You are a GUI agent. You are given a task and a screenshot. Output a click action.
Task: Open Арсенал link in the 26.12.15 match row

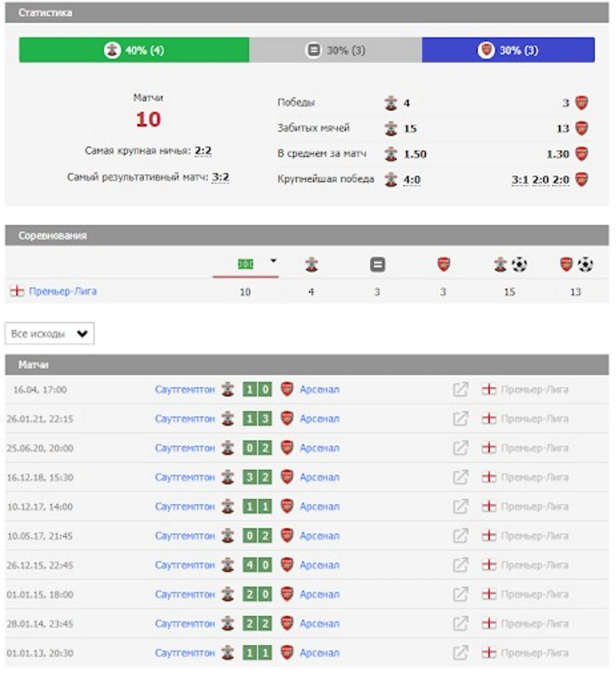319,565
